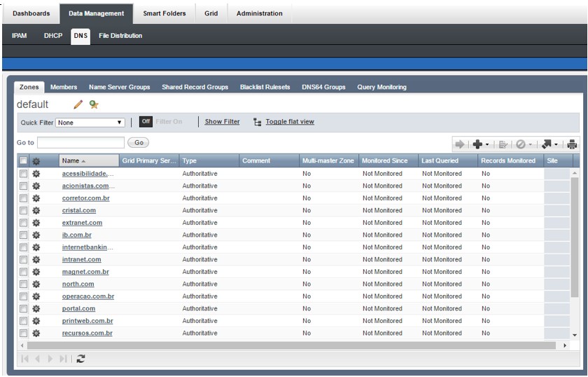Click into the Go to input field
The height and width of the screenshot is (377, 588).
pyautogui.click(x=80, y=142)
